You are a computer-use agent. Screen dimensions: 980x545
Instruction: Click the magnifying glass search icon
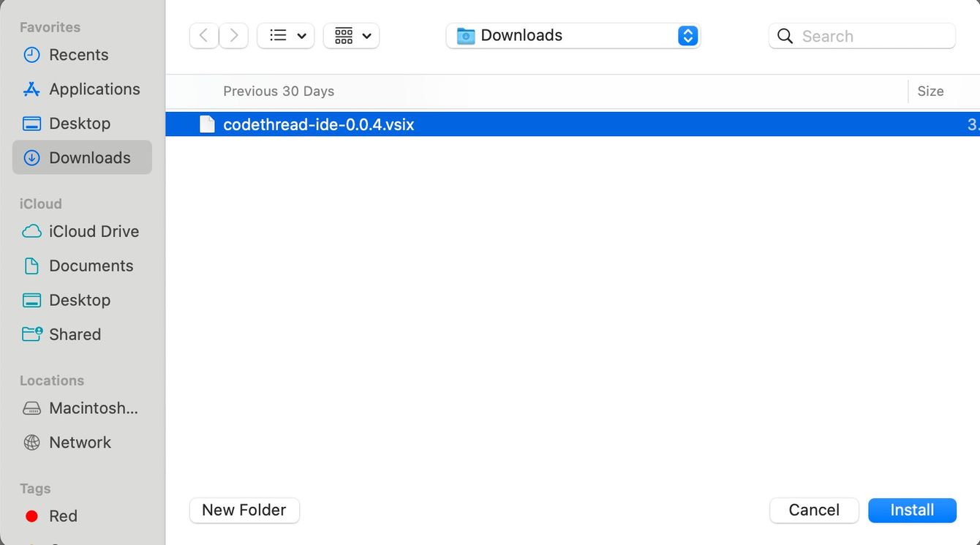click(785, 36)
